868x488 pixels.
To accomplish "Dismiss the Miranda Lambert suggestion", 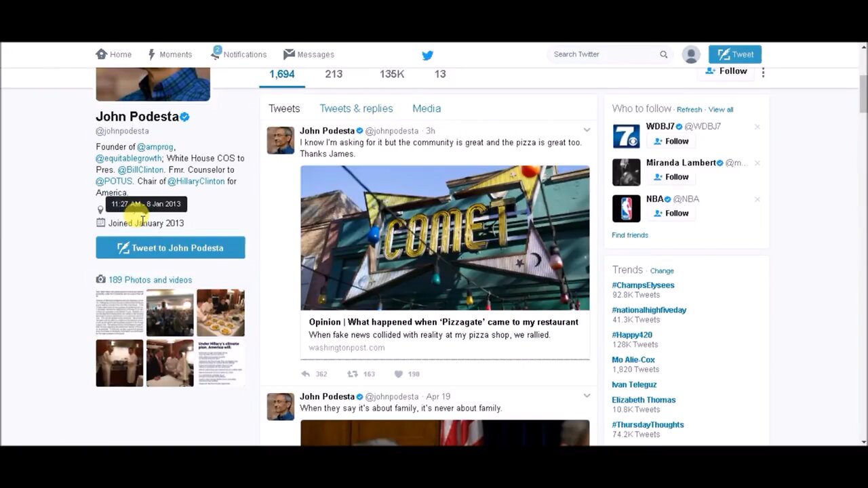I will (x=757, y=163).
